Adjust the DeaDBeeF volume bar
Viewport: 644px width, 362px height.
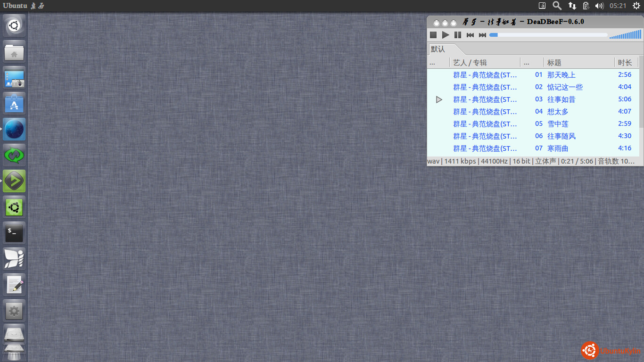tap(625, 35)
